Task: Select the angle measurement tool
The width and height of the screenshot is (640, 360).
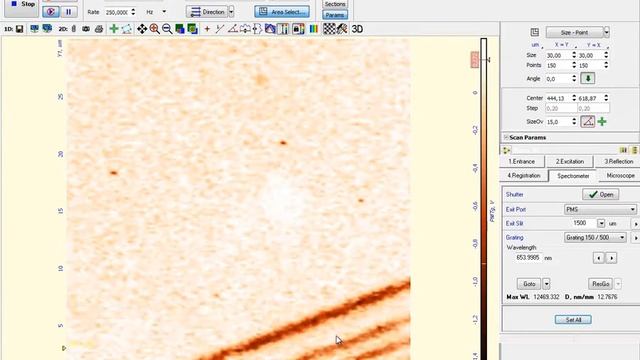Action: tap(233, 29)
